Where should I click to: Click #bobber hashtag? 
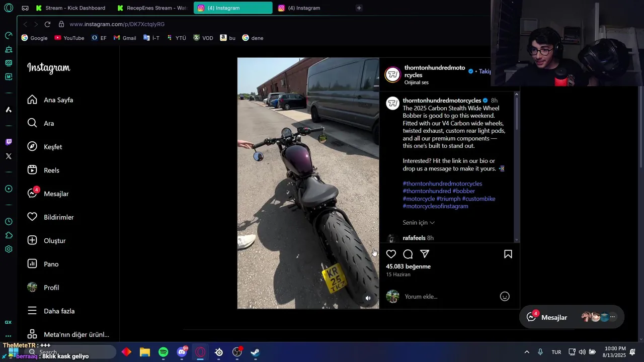(x=463, y=191)
